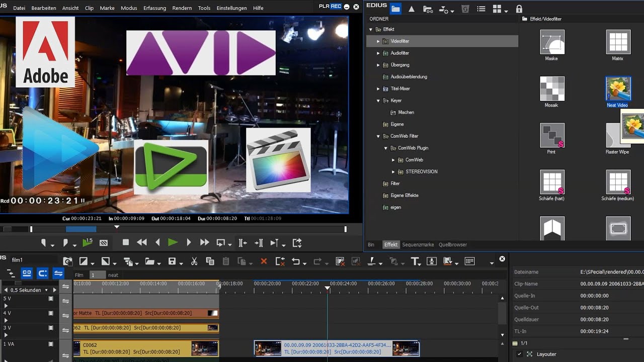Toggle the group/link mode button in timeline

point(27,273)
